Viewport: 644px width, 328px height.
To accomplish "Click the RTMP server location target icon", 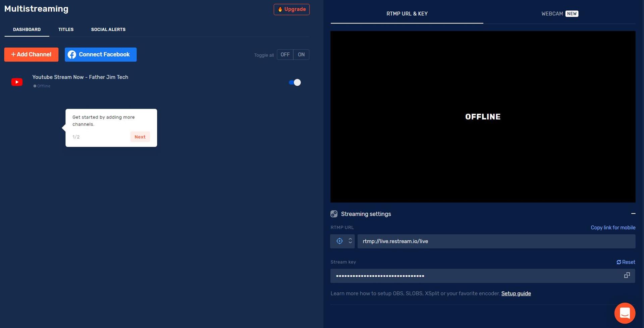I will pyautogui.click(x=339, y=241).
